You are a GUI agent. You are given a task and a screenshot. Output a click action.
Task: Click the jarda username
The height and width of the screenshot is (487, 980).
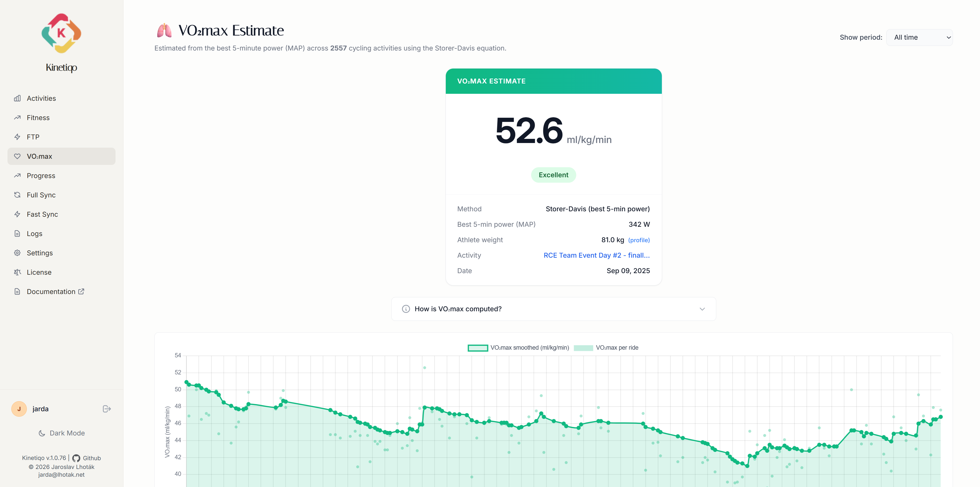point(40,409)
